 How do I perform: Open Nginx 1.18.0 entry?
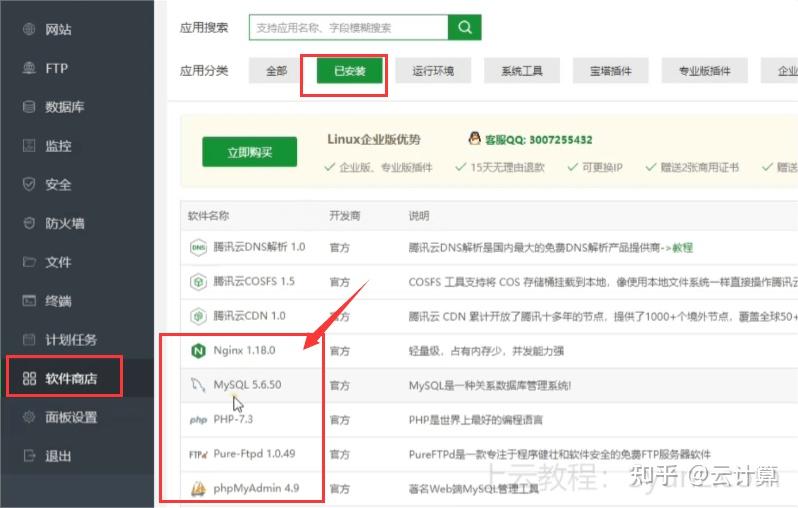click(244, 350)
